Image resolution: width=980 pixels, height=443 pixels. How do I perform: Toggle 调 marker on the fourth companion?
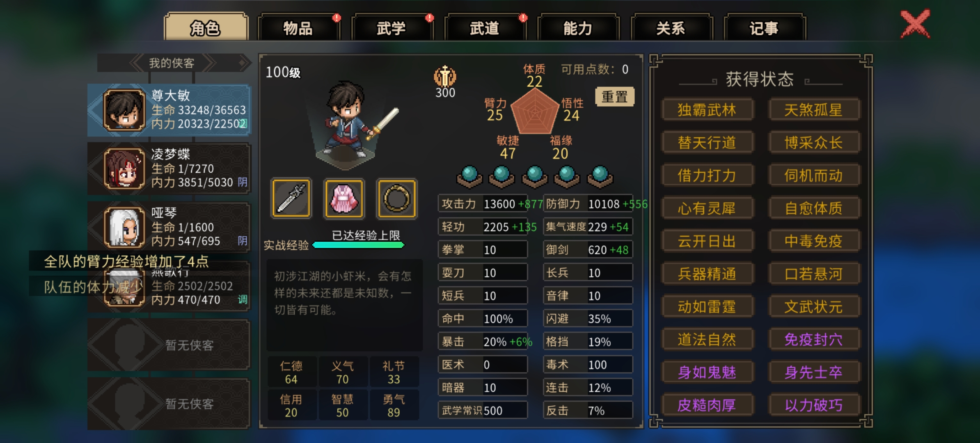243,299
